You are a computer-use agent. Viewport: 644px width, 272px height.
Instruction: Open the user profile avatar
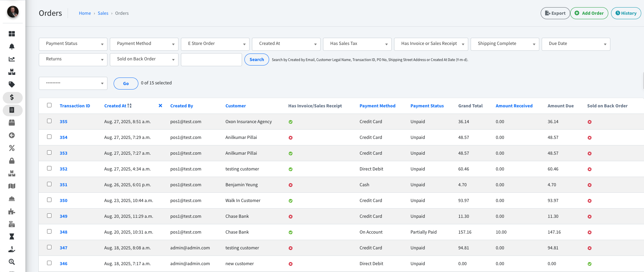tap(13, 12)
